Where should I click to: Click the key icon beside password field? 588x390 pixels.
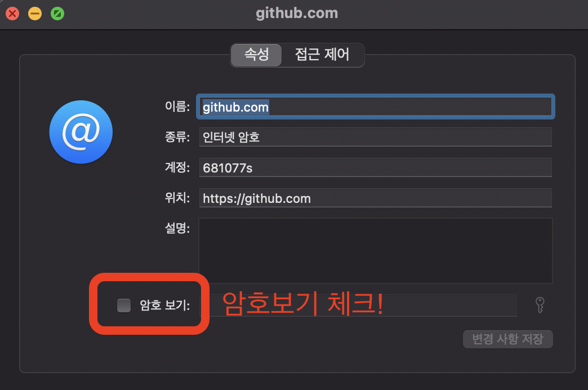tap(540, 305)
